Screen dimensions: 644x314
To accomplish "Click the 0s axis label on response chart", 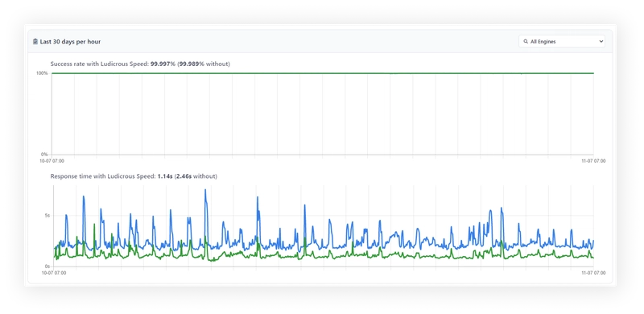I will [47, 266].
